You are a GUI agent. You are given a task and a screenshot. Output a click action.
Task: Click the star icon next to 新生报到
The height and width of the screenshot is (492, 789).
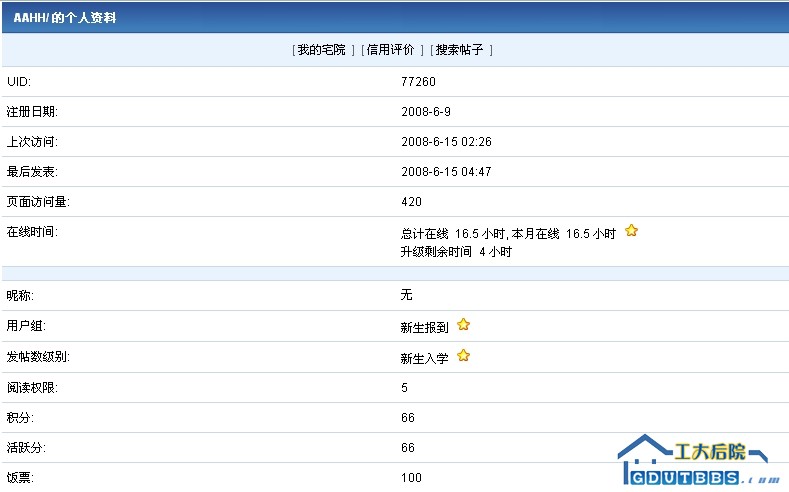(x=463, y=325)
